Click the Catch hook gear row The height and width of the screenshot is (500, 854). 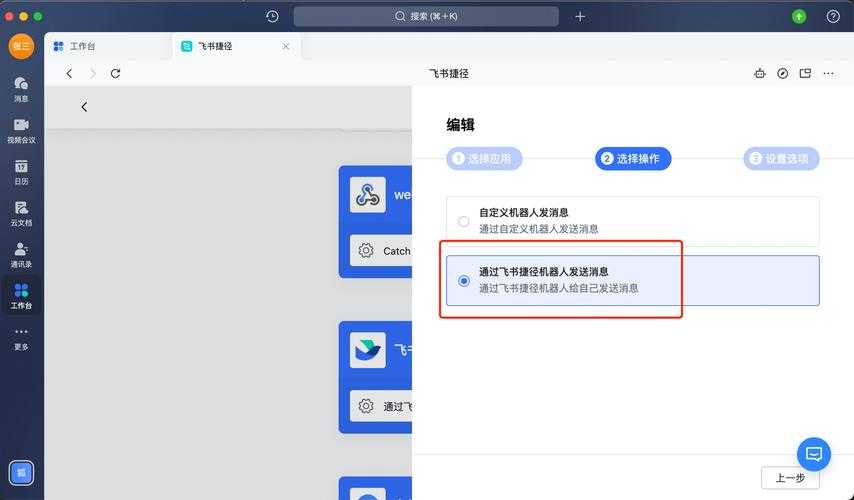point(381,251)
